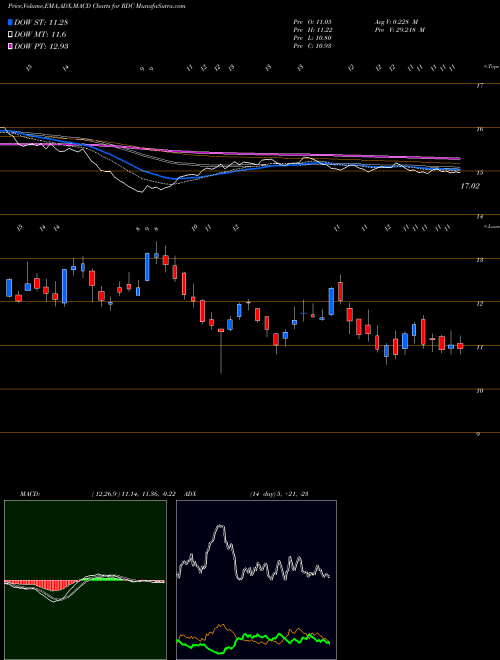The height and width of the screenshot is (660, 500).
Task: Click the tall blue candle at the 13 peak
Action: (147, 267)
